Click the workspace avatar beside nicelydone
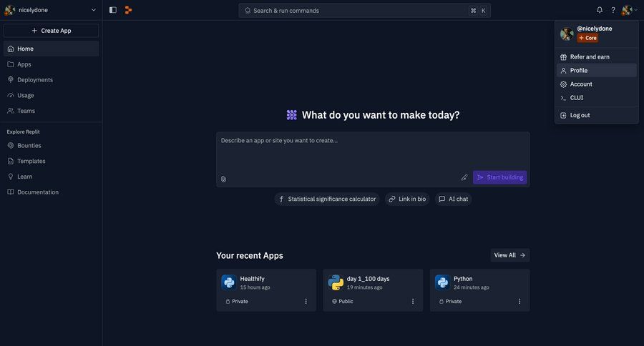This screenshot has height=346, width=644. pos(10,10)
